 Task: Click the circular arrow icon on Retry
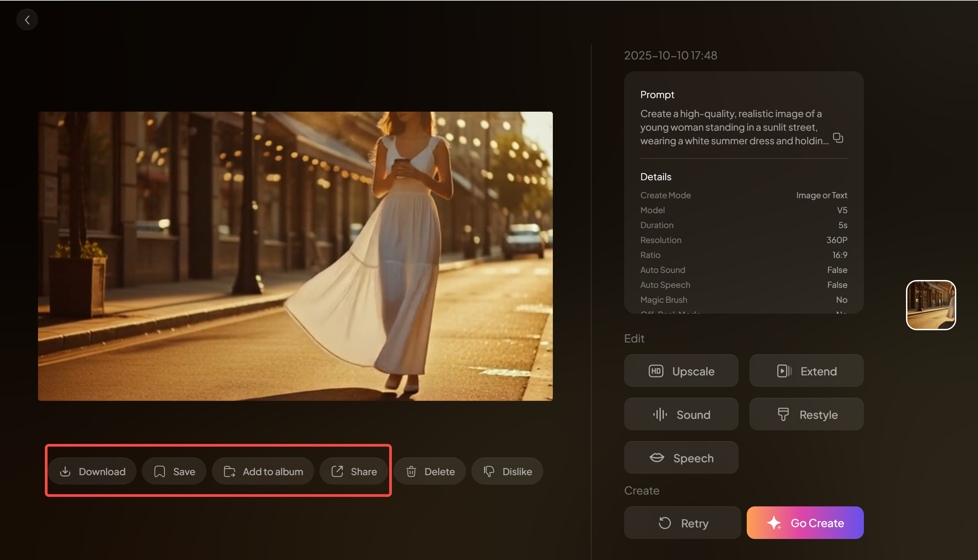click(x=665, y=523)
